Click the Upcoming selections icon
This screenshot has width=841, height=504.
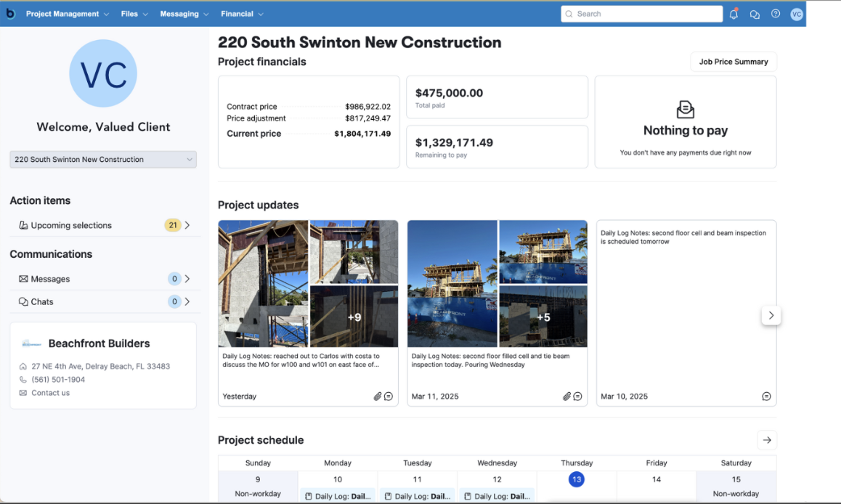click(x=23, y=225)
